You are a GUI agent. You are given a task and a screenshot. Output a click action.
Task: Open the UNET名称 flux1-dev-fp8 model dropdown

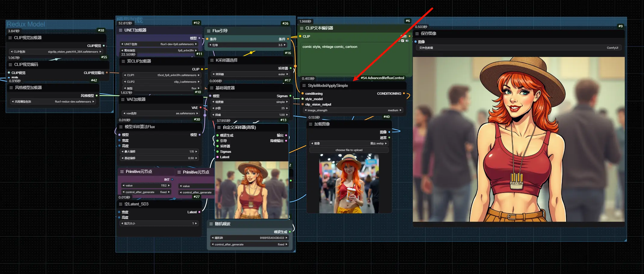tap(159, 44)
